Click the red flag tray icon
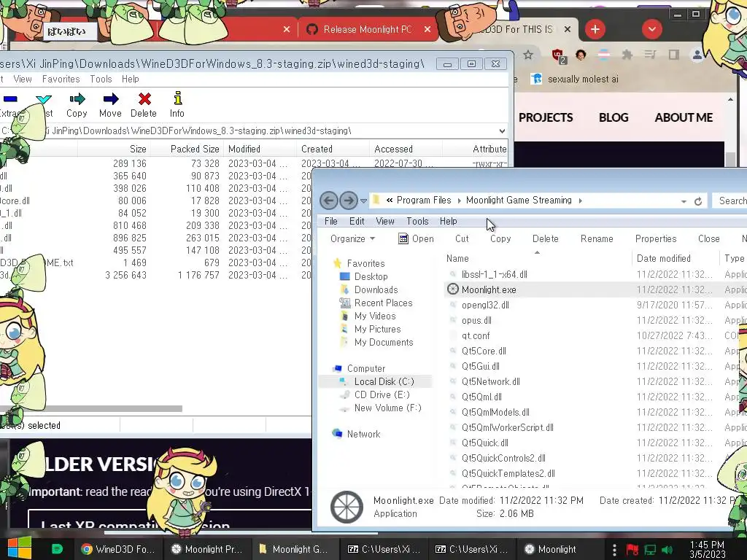The image size is (747, 560). 632,550
